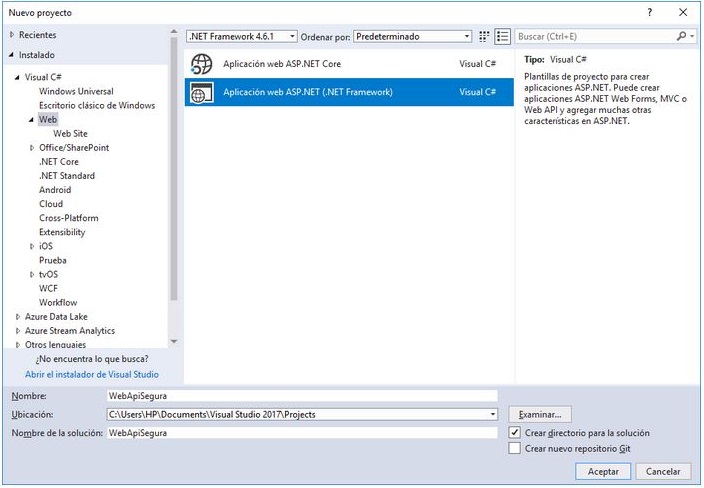Select the Cloud category

(51, 204)
